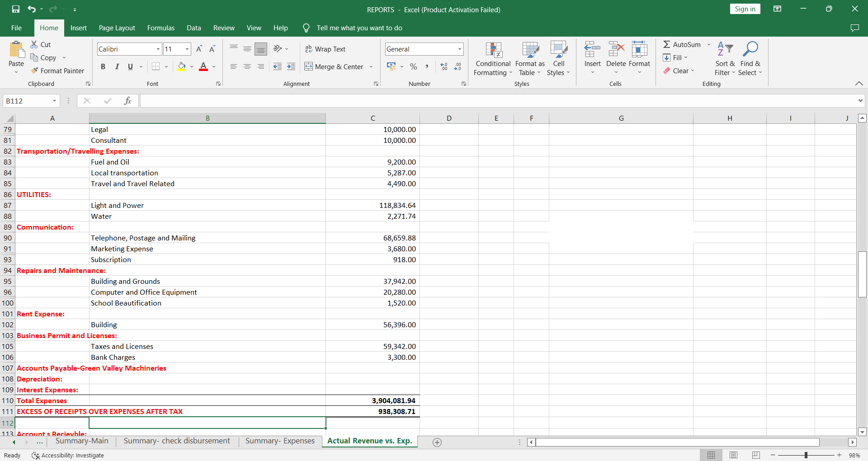Toggle Wrap Text
Image resolution: width=868 pixels, height=461 pixels.
325,49
